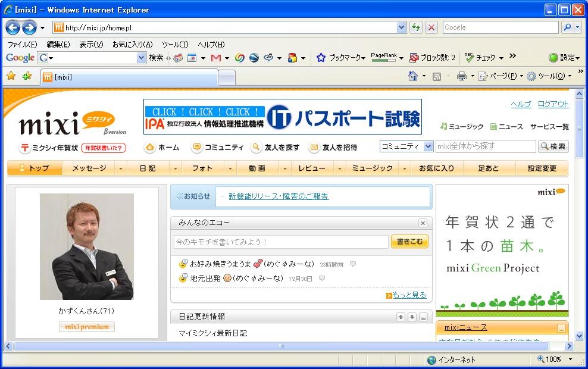The height and width of the screenshot is (369, 588).
Task: Expand the フォト tab dropdown arrow
Action: 230,169
